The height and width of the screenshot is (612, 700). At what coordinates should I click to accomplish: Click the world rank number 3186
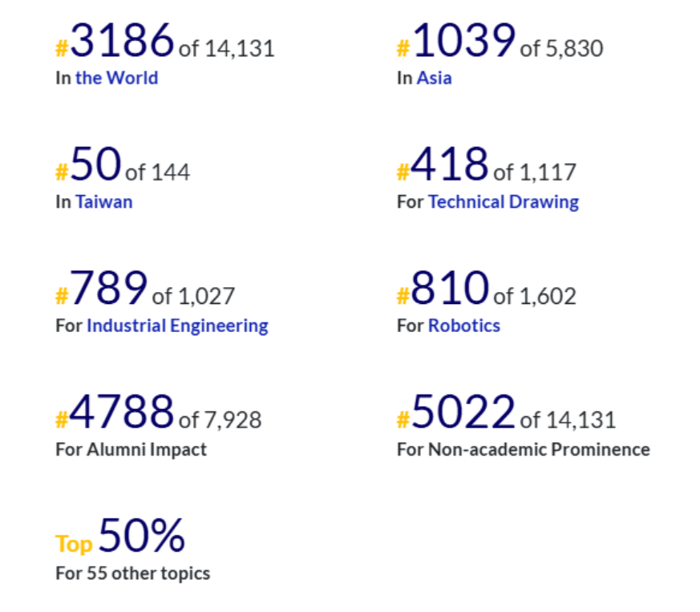[x=122, y=42]
